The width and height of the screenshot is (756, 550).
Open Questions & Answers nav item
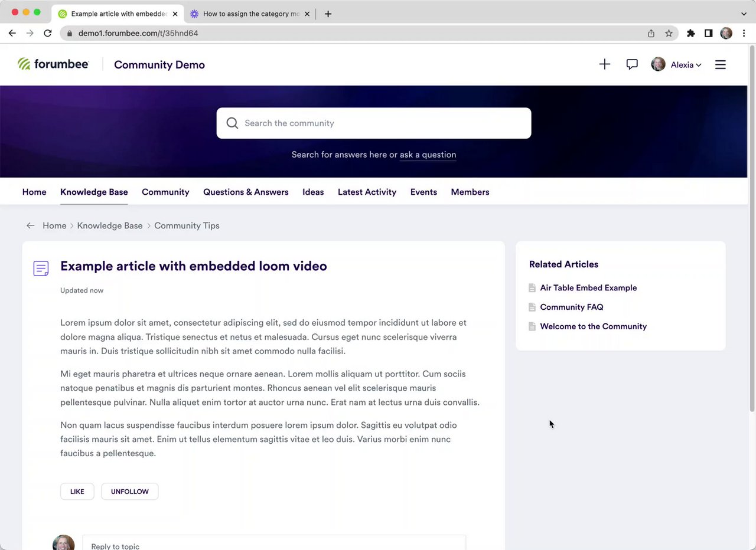point(246,192)
